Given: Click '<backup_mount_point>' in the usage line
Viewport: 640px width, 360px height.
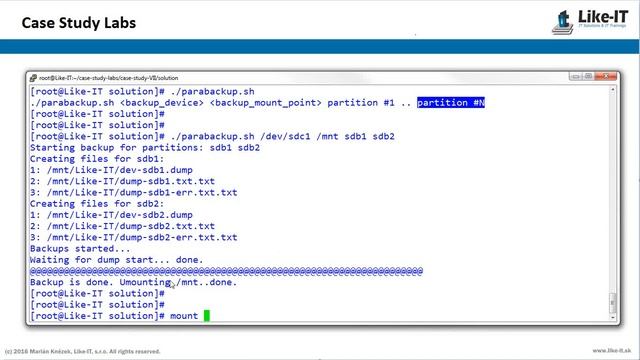Looking at the screenshot, I should click(266, 102).
